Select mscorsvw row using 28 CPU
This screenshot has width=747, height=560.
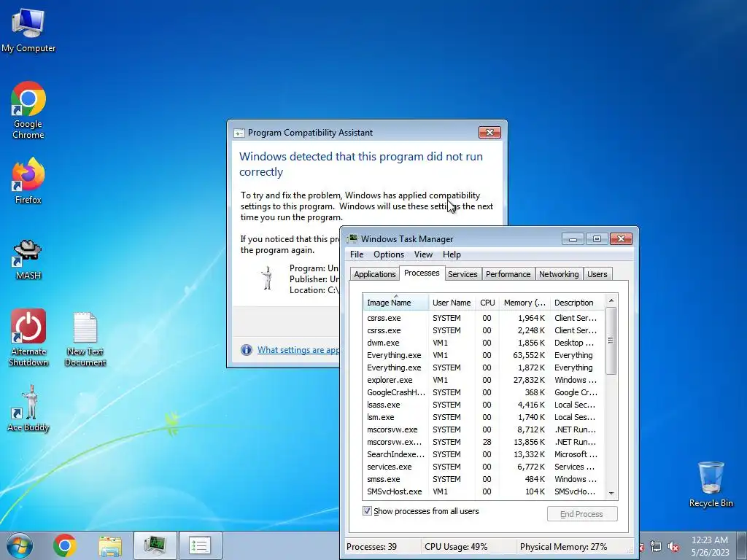click(484, 442)
